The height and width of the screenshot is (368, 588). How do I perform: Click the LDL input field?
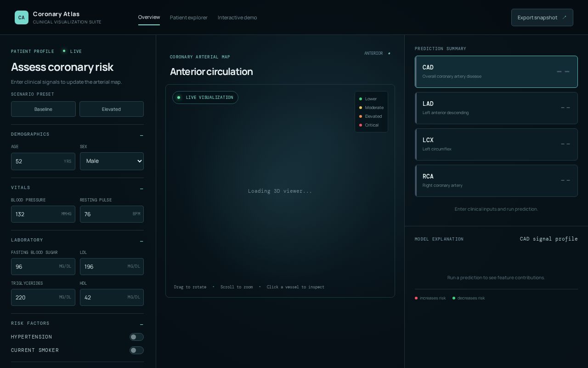tap(112, 266)
